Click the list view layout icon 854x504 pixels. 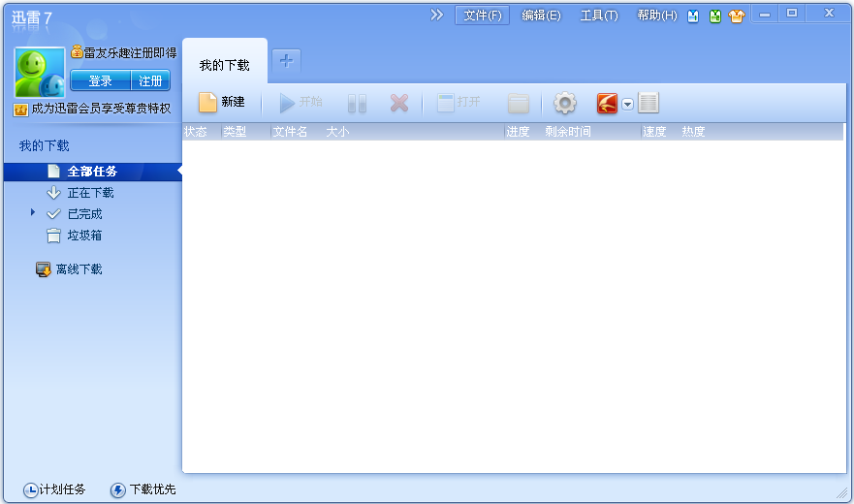(648, 103)
